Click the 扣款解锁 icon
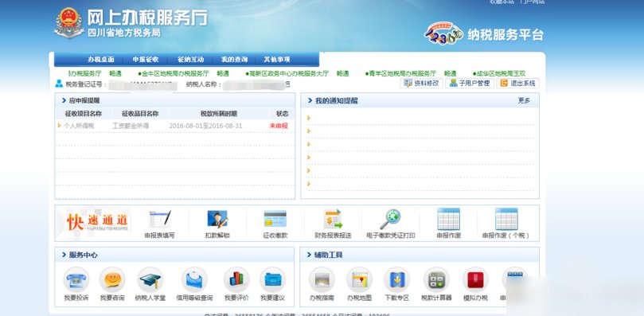Image resolution: width=644 pixels, height=316 pixels. pyautogui.click(x=217, y=220)
